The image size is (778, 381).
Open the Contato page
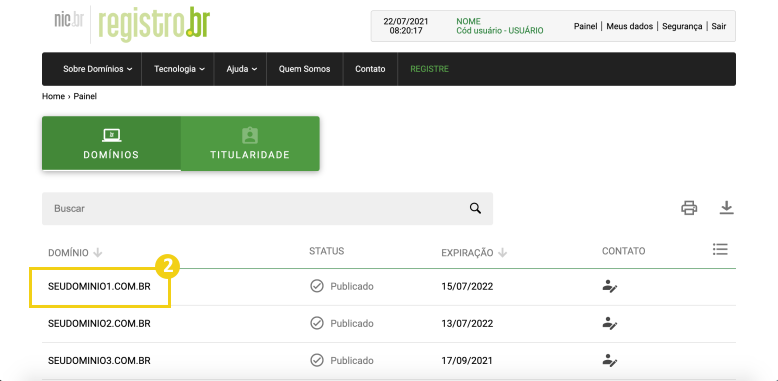(x=370, y=69)
